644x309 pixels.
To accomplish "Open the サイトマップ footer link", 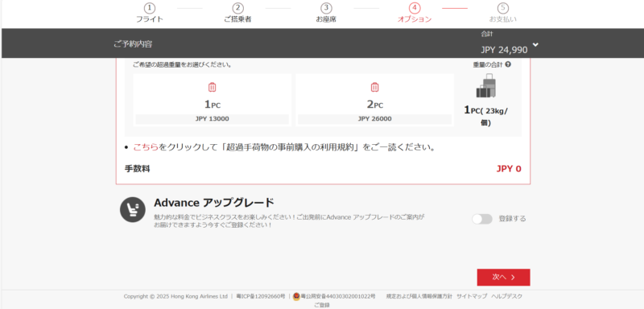I will [x=472, y=296].
